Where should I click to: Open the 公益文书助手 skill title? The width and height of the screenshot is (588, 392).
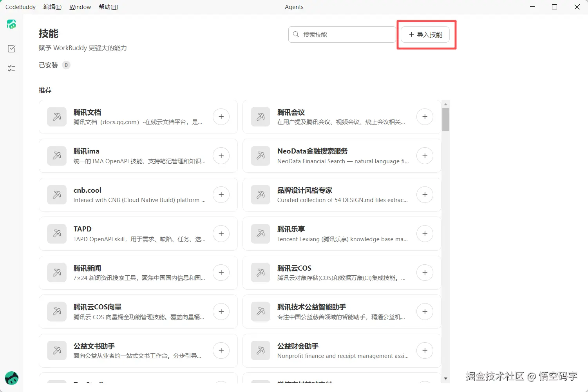pos(94,346)
